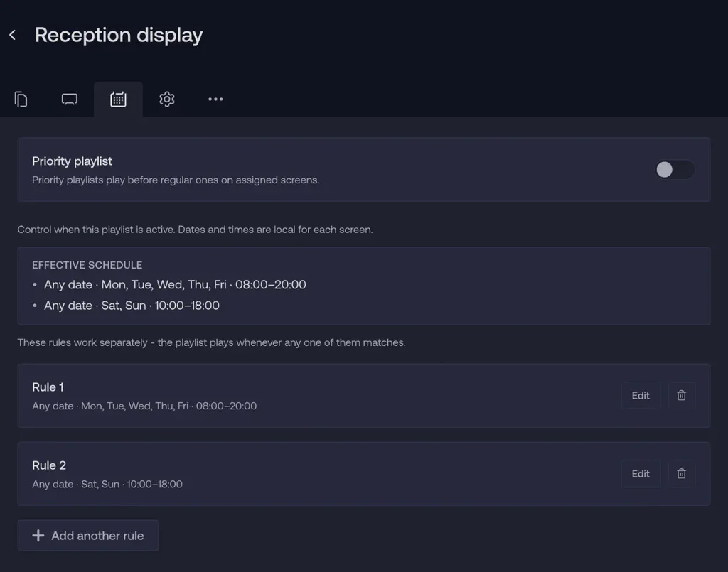Image resolution: width=728 pixels, height=572 pixels.
Task: Open the more options ellipsis menu
Action: click(x=215, y=99)
